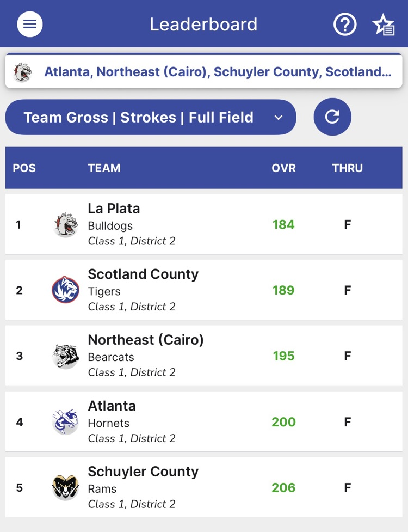Tap the Atlanta Hornets logo
408x532 pixels.
pos(65,422)
